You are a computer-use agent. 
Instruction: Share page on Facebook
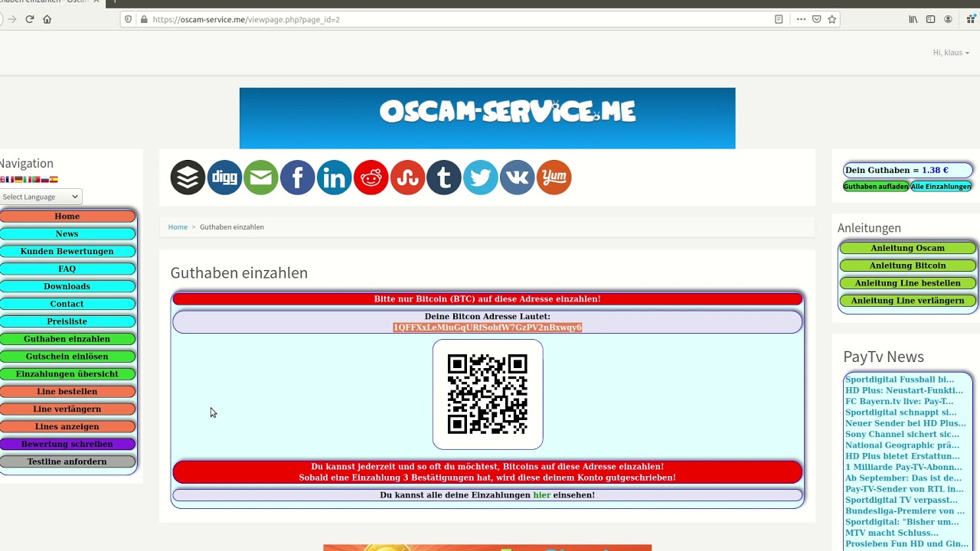coord(298,178)
